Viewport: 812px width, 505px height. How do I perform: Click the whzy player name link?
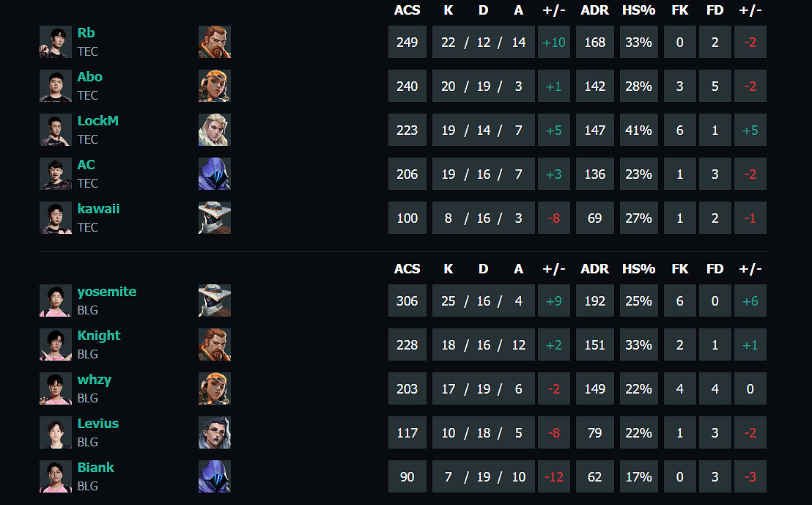click(95, 380)
